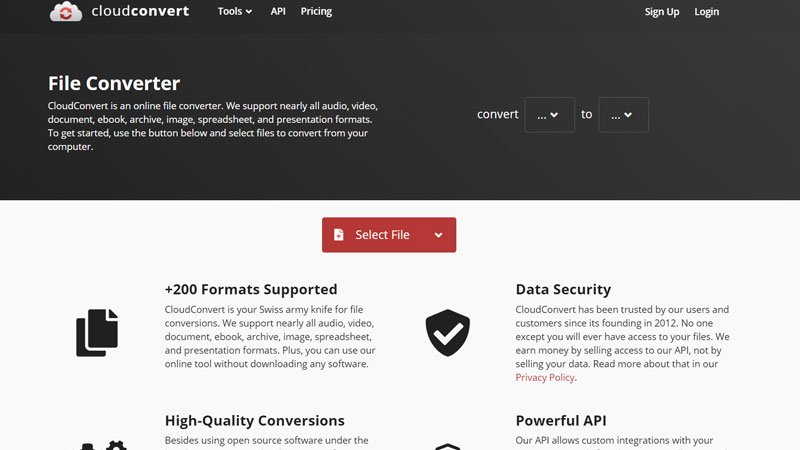Click the Data Security heading
The height and width of the screenshot is (450, 800).
click(563, 289)
